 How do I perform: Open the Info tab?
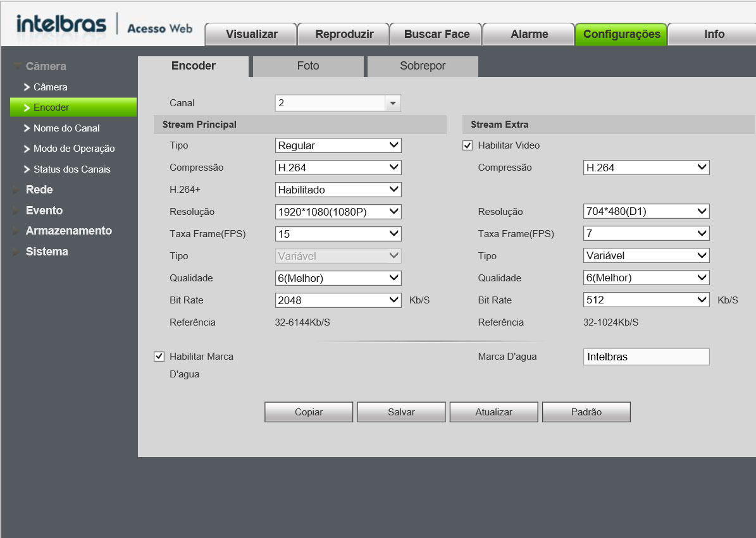[714, 34]
